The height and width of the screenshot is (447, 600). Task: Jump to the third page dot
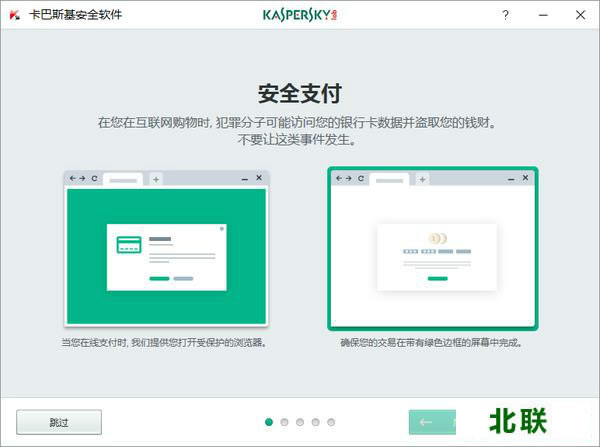pyautogui.click(x=300, y=422)
